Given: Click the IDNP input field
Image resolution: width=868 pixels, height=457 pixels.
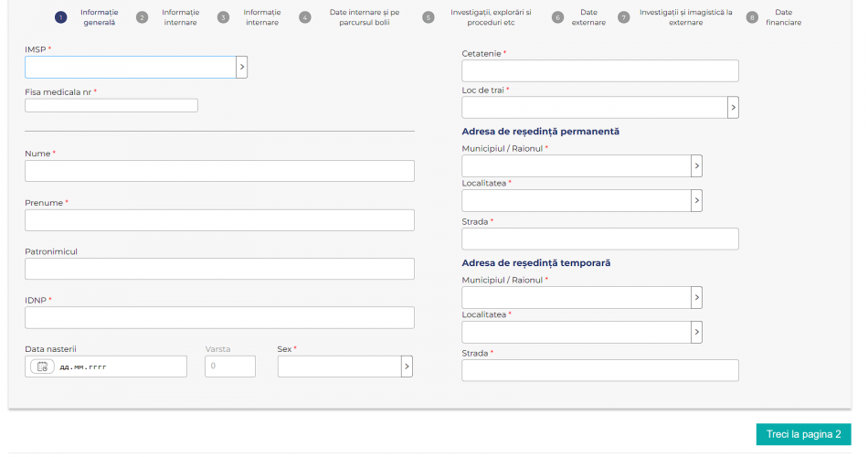Looking at the screenshot, I should 220,318.
